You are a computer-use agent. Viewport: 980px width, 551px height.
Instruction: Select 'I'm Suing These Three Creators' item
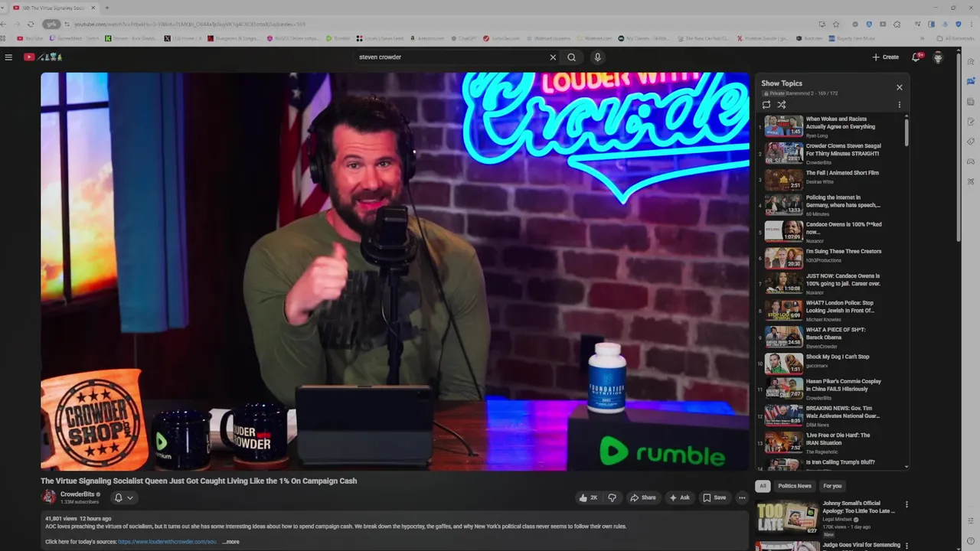point(831,258)
